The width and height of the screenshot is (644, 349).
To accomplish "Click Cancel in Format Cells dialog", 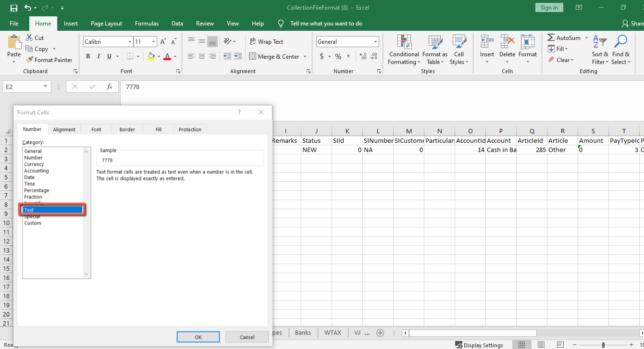I will coord(247,337).
